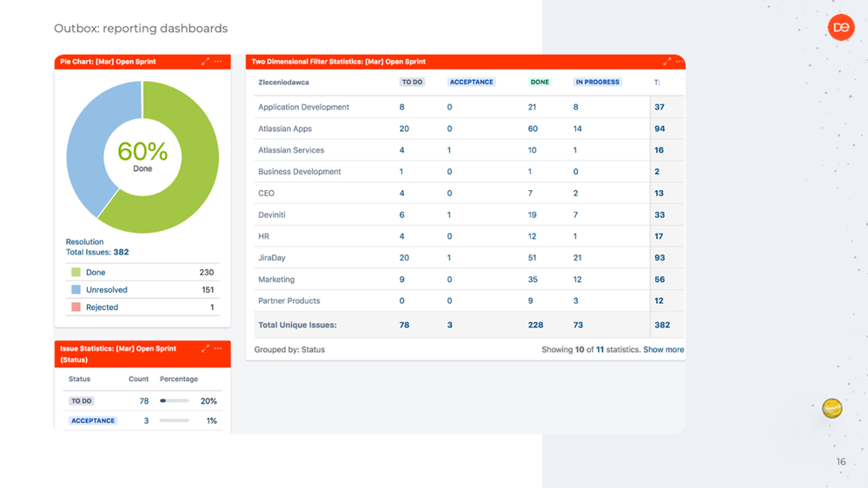Click the ACCEPTANCE percentage progress bar
The width and height of the screenshot is (868, 488).
tap(175, 420)
